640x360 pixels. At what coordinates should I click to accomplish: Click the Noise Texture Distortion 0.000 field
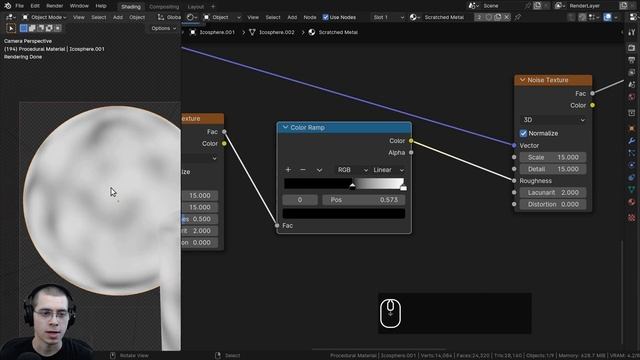(553, 204)
